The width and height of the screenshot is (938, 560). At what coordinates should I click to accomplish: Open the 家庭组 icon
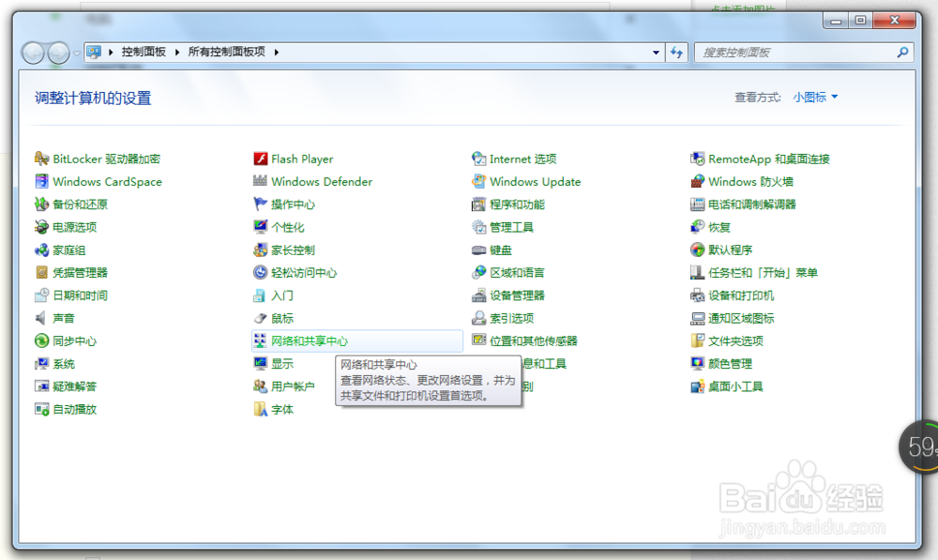(x=41, y=250)
